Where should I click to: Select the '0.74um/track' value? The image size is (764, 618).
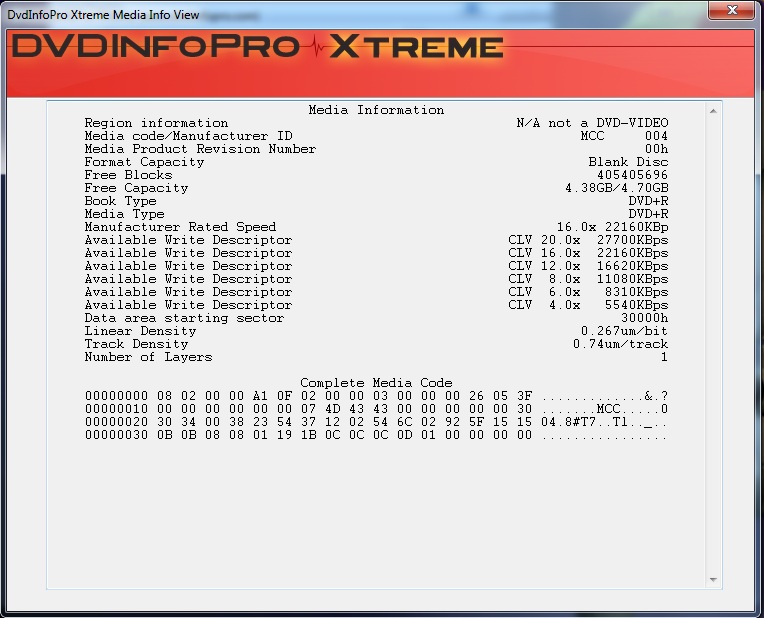coord(620,344)
